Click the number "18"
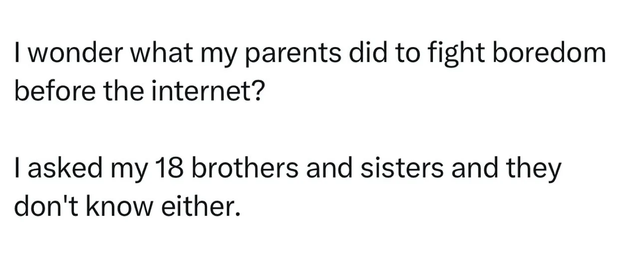The width and height of the screenshot is (644, 264). click(167, 169)
